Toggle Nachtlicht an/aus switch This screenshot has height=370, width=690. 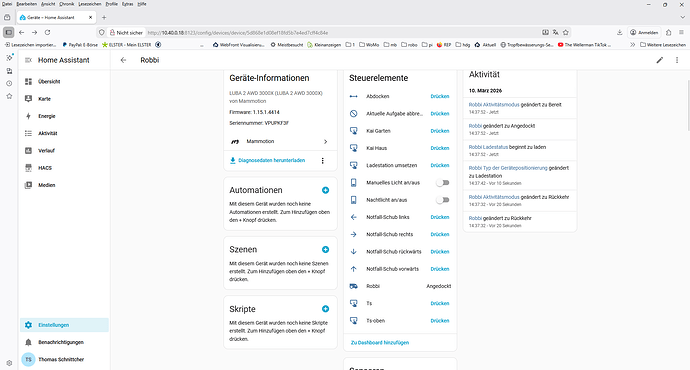(442, 200)
